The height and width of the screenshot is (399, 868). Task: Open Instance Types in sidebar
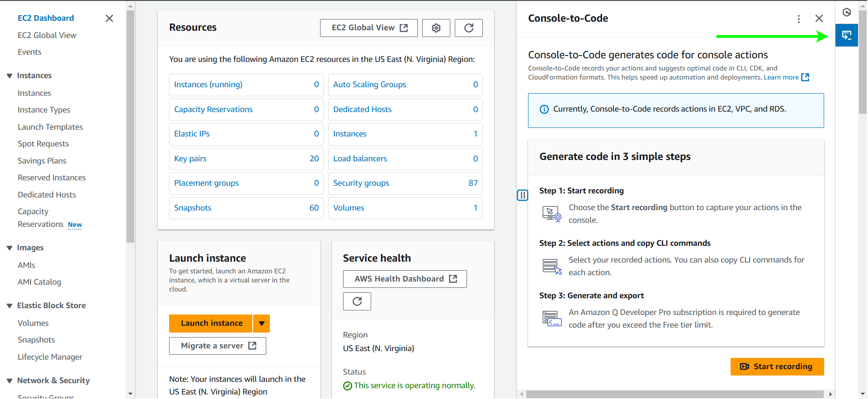point(44,110)
